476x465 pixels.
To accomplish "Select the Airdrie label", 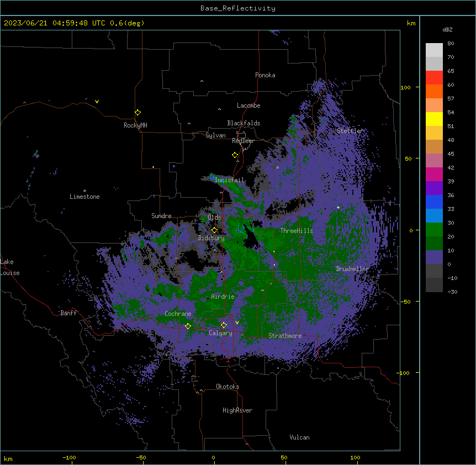I will click(x=223, y=297).
